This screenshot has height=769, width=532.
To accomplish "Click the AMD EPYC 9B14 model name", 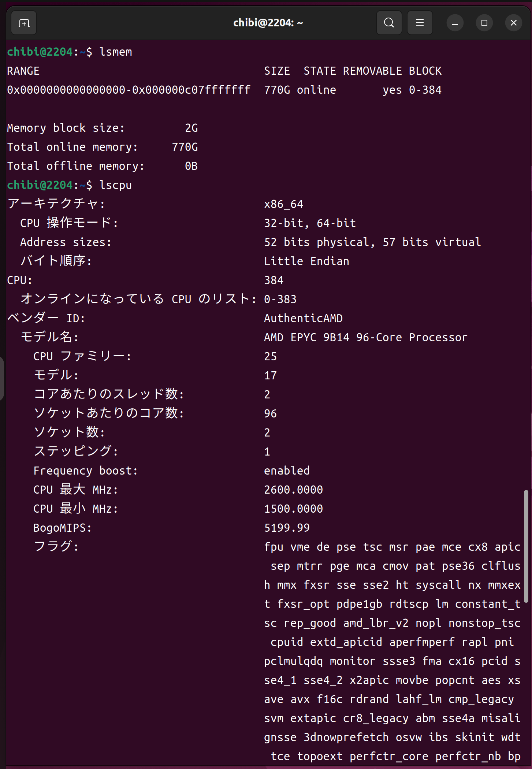I will coord(366,337).
